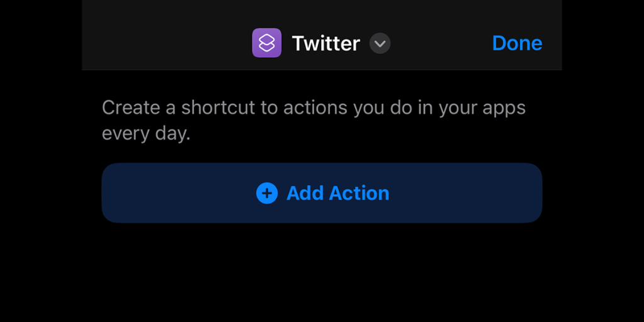Image resolution: width=644 pixels, height=322 pixels.
Task: Open the Twitter header title menu
Action: coord(325,43)
